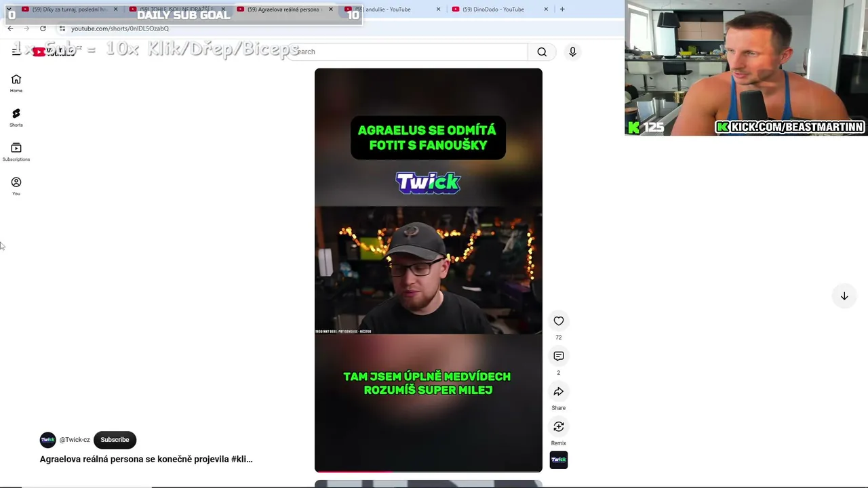Go back in the browser
Image resolution: width=868 pixels, height=488 pixels.
point(10,28)
